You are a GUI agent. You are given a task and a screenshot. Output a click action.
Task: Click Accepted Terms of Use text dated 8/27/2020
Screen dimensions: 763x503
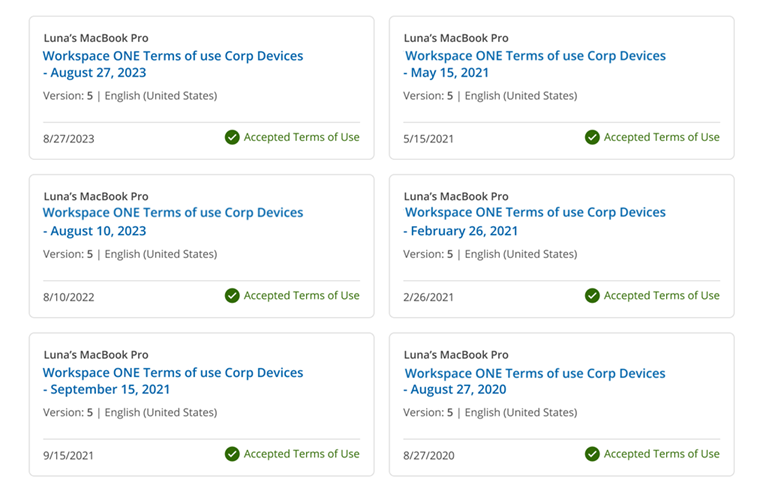pyautogui.click(x=662, y=454)
